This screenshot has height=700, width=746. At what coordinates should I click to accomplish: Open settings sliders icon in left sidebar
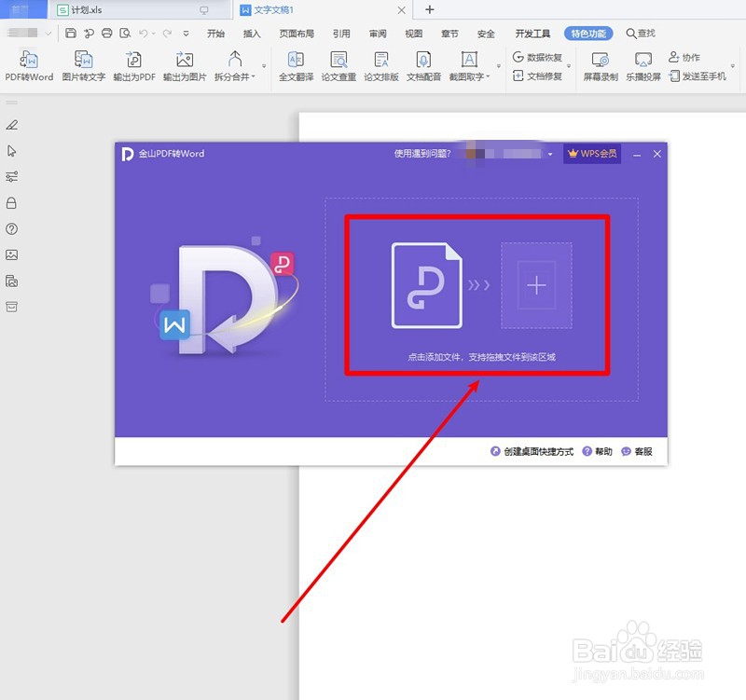12,177
